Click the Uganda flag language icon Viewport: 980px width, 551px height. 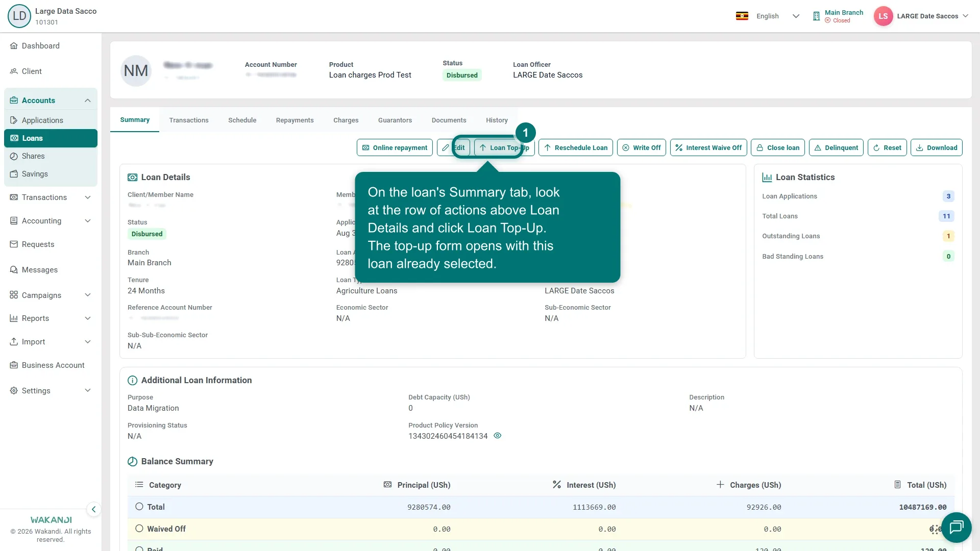pyautogui.click(x=742, y=16)
